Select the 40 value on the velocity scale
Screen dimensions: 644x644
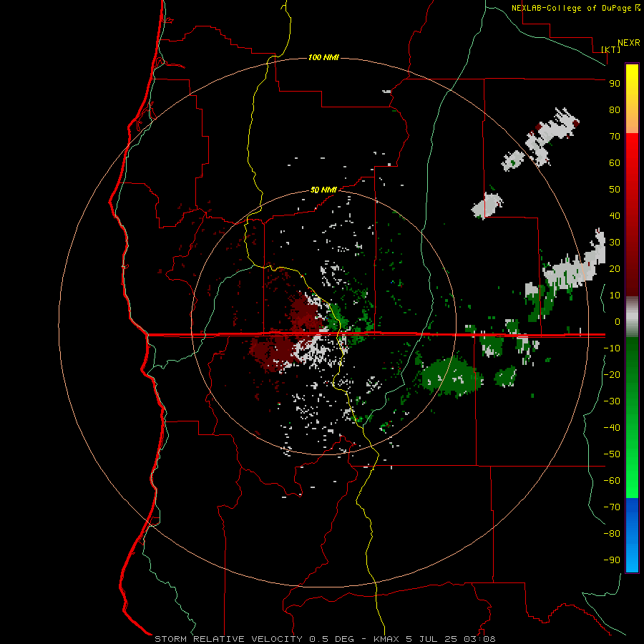coord(615,215)
